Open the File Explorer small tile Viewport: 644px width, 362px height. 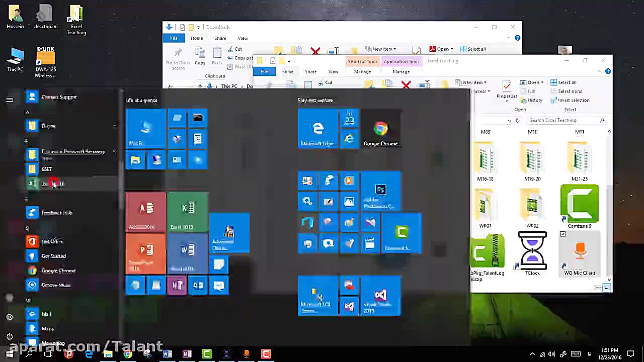(x=135, y=160)
